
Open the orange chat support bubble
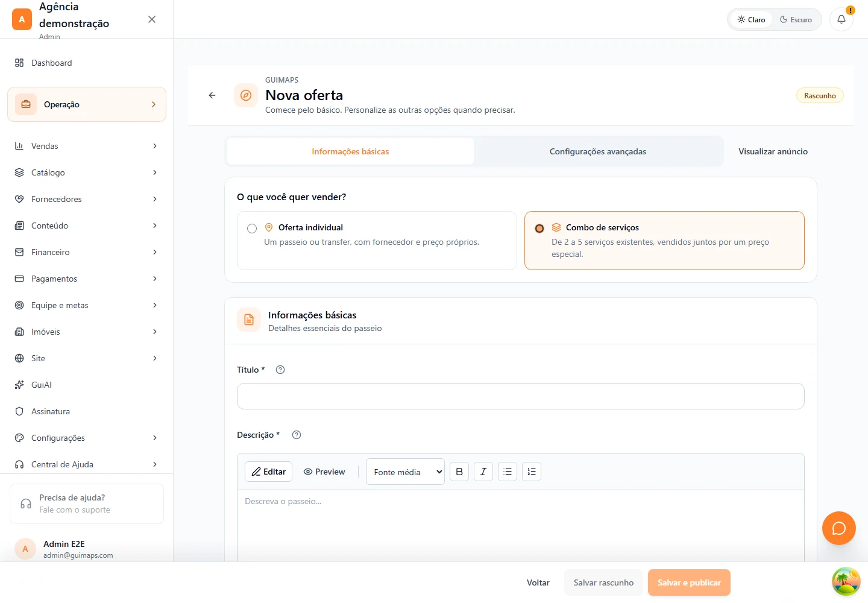click(x=839, y=528)
